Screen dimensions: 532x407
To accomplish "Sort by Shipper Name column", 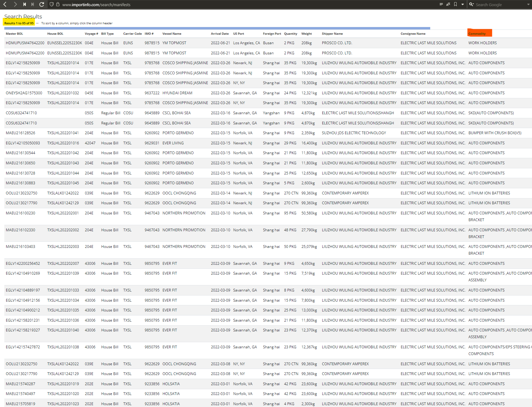I will (332, 34).
